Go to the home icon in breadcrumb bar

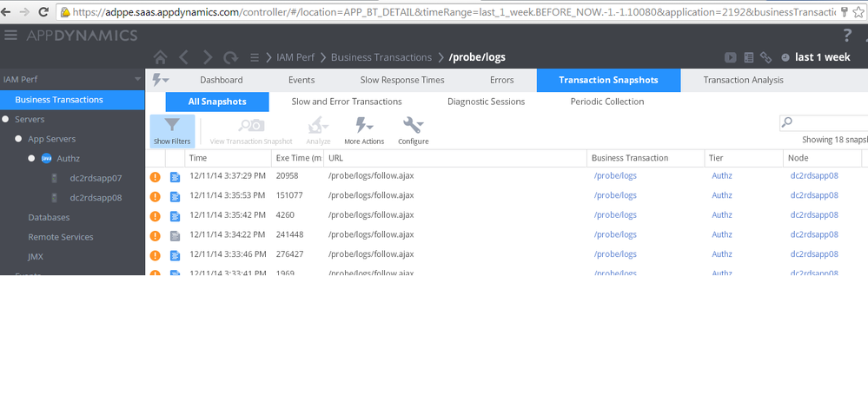pyautogui.click(x=160, y=57)
